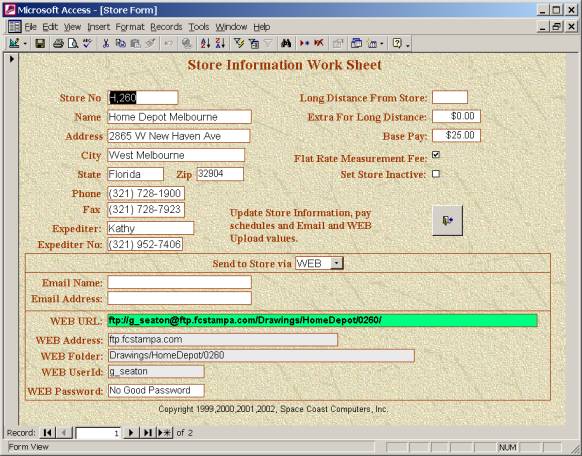Open the View menu
Viewport: 582px width, 456px height.
point(72,27)
